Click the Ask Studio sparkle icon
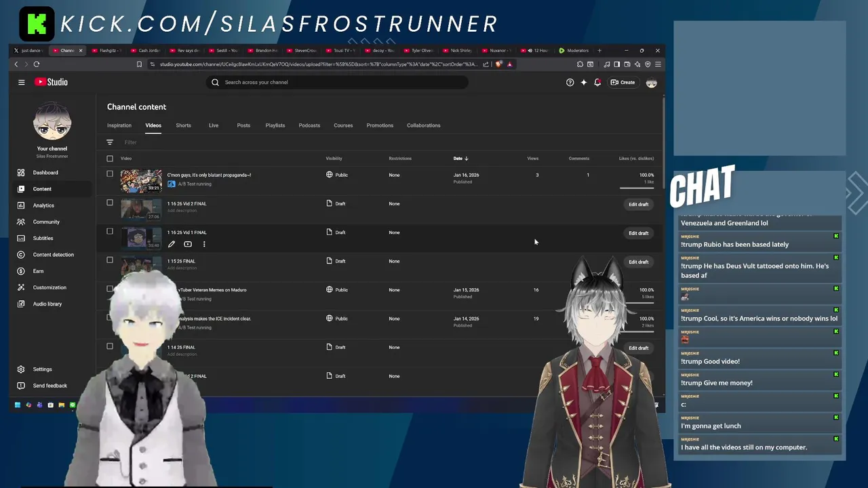Image resolution: width=868 pixels, height=488 pixels. (584, 82)
